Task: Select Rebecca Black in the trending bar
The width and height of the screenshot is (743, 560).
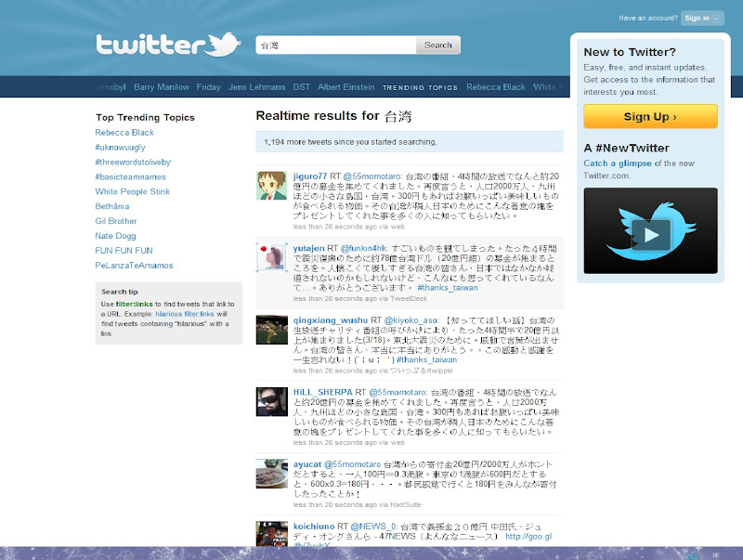Action: click(496, 87)
